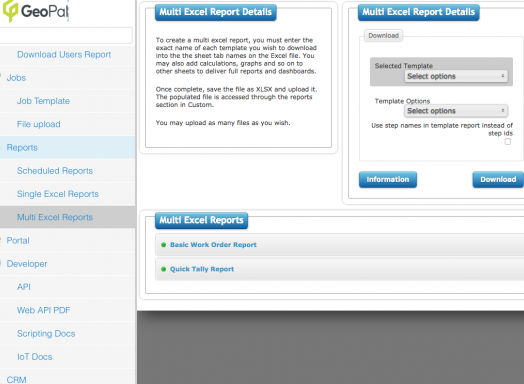This screenshot has height=384, width=524.
Task: Click green status dot beside Quick Tally Report
Action: (x=163, y=269)
